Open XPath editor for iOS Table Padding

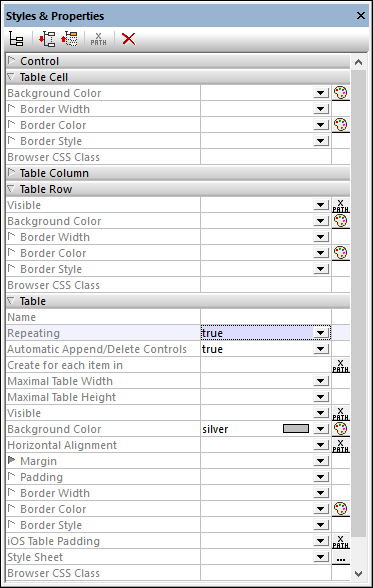[x=340, y=541]
